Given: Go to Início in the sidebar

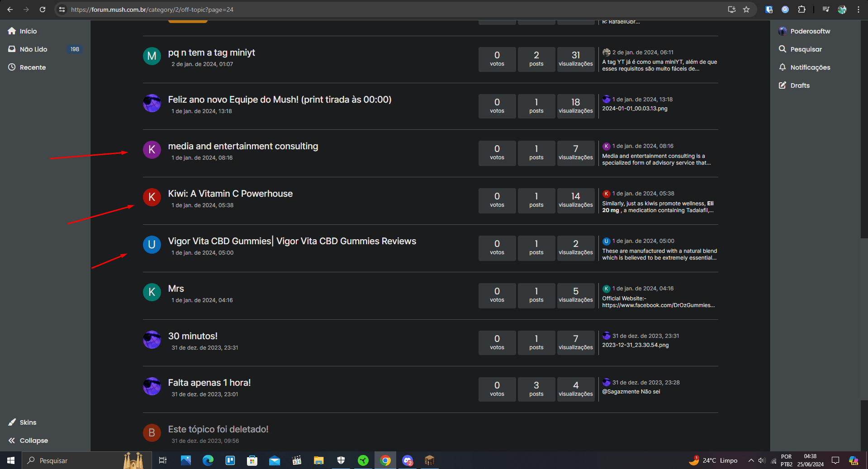Looking at the screenshot, I should tap(23, 31).
